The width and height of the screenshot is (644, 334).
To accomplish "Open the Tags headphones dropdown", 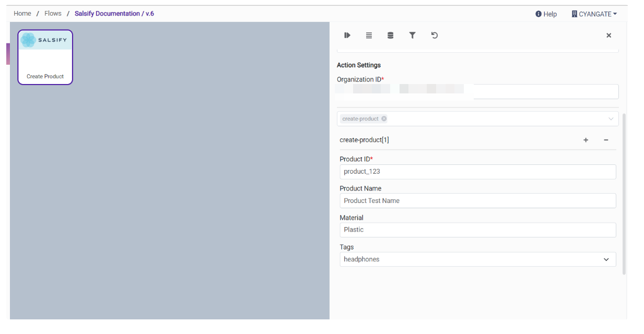I will coord(606,259).
